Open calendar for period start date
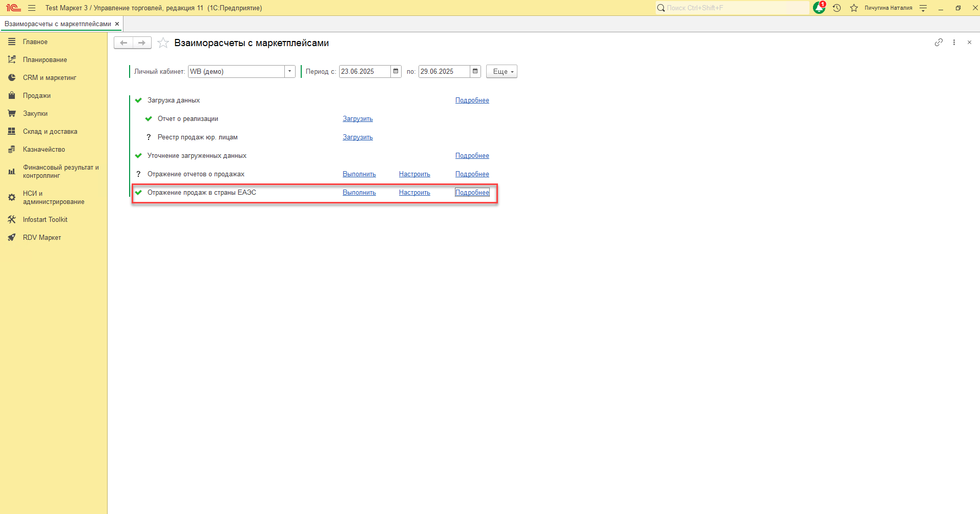The width and height of the screenshot is (980, 514). pyautogui.click(x=396, y=71)
